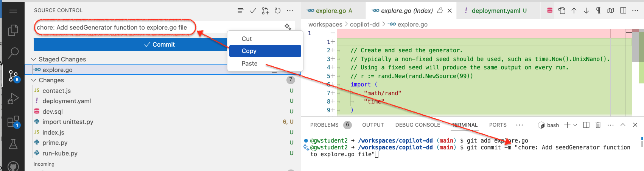Open terminal panel more actions ellipsis
This screenshot has height=171, width=644.
tap(610, 125)
